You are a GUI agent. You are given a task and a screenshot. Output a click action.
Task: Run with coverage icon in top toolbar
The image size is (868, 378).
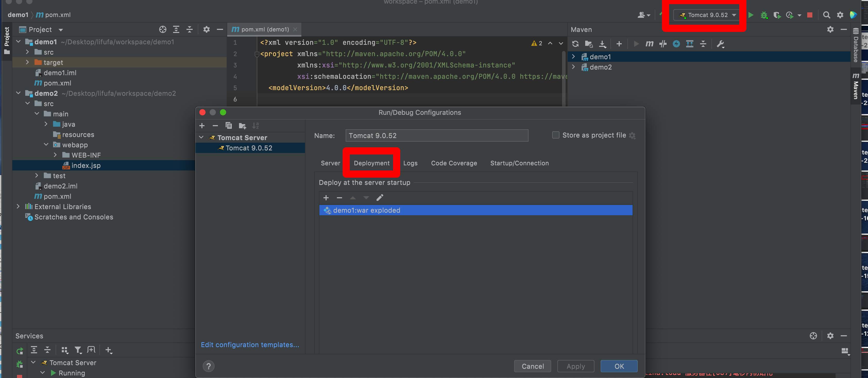pyautogui.click(x=777, y=15)
